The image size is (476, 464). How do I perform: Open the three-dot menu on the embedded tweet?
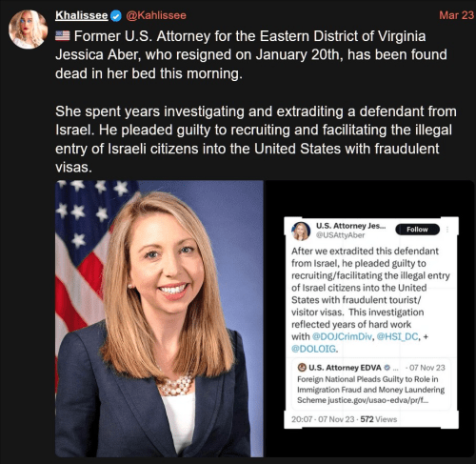(x=447, y=230)
